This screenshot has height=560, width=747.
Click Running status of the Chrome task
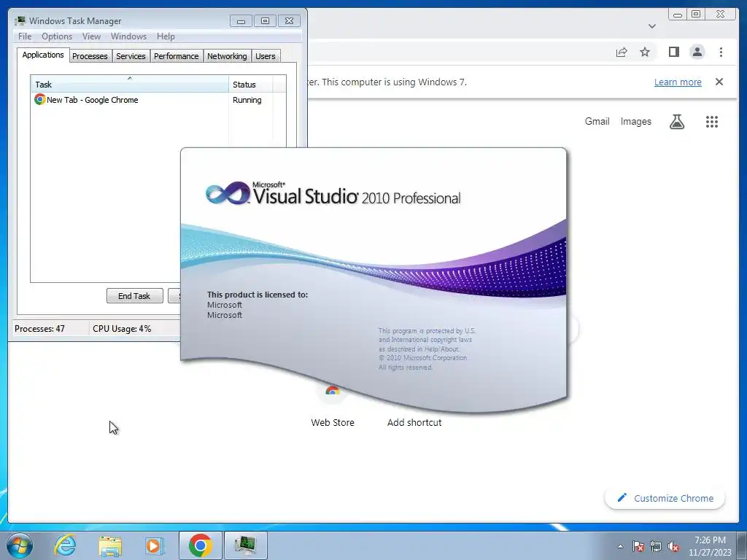point(247,100)
